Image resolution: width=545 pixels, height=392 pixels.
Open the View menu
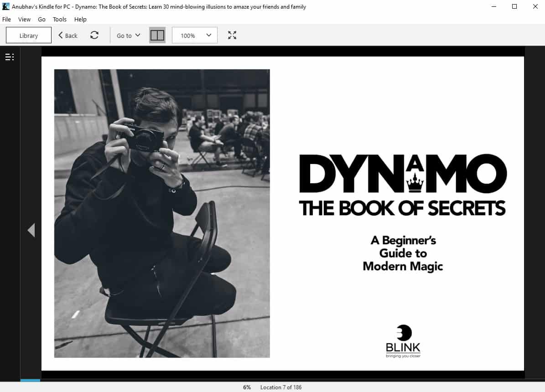[x=24, y=19]
